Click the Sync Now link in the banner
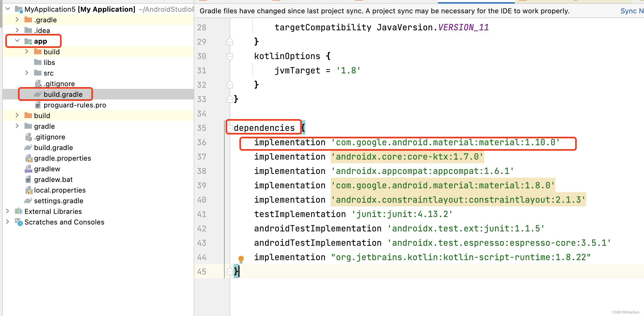The image size is (644, 316). (632, 11)
